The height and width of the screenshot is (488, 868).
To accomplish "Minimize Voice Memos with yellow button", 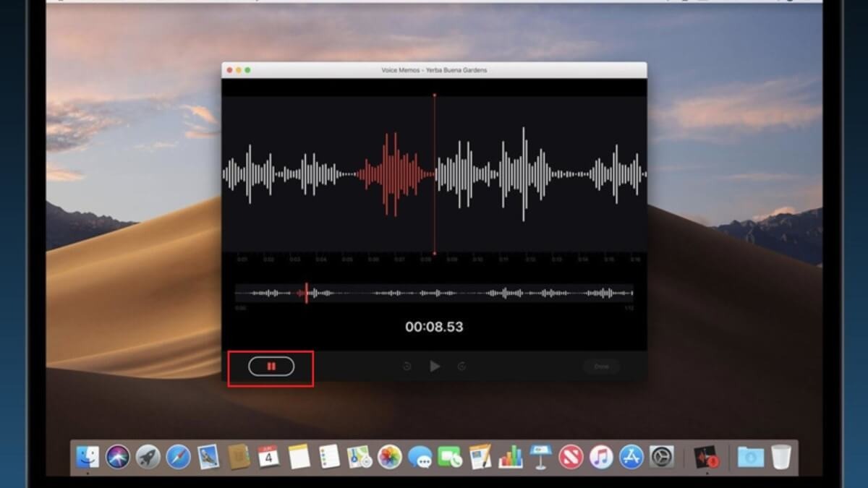I will coord(239,70).
